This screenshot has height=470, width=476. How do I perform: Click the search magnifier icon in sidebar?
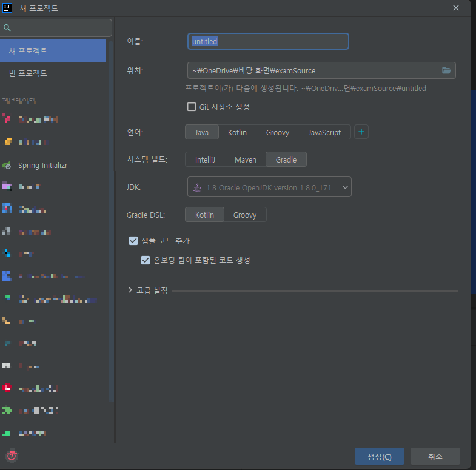(x=7, y=28)
